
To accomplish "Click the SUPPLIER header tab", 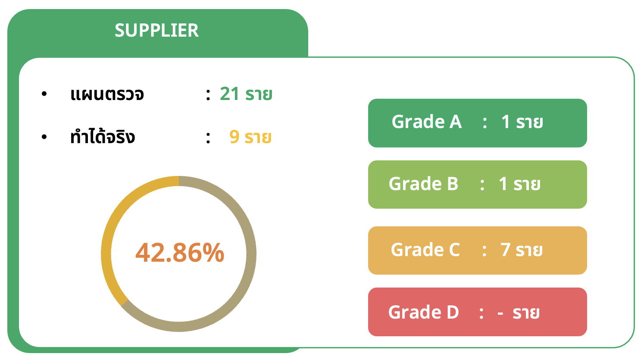I will pos(157,31).
